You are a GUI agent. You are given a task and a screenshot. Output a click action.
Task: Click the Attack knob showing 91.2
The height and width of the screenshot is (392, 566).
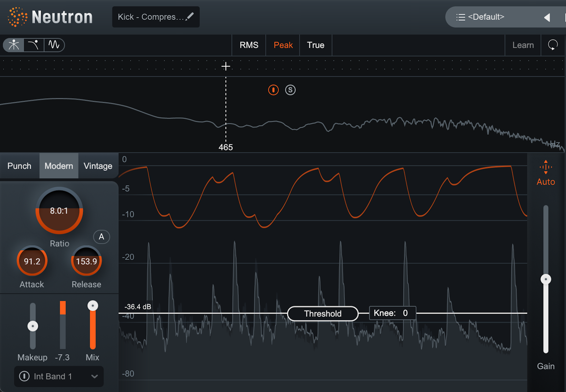coord(32,261)
